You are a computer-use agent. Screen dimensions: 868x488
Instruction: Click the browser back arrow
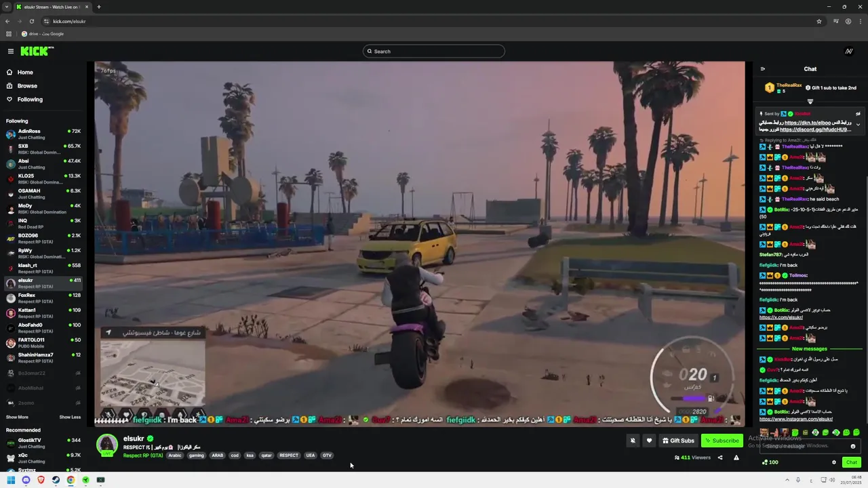click(7, 21)
